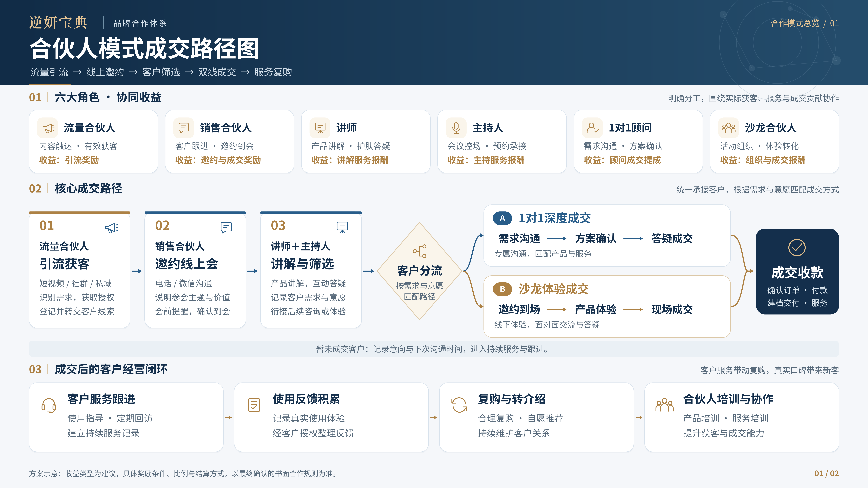Click the blue A badge next to 1对1深度成交

(502, 218)
